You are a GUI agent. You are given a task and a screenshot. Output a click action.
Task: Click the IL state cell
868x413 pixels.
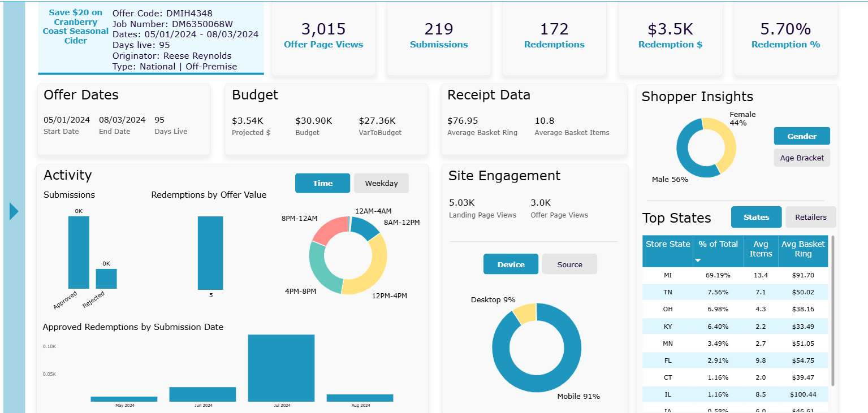668,394
